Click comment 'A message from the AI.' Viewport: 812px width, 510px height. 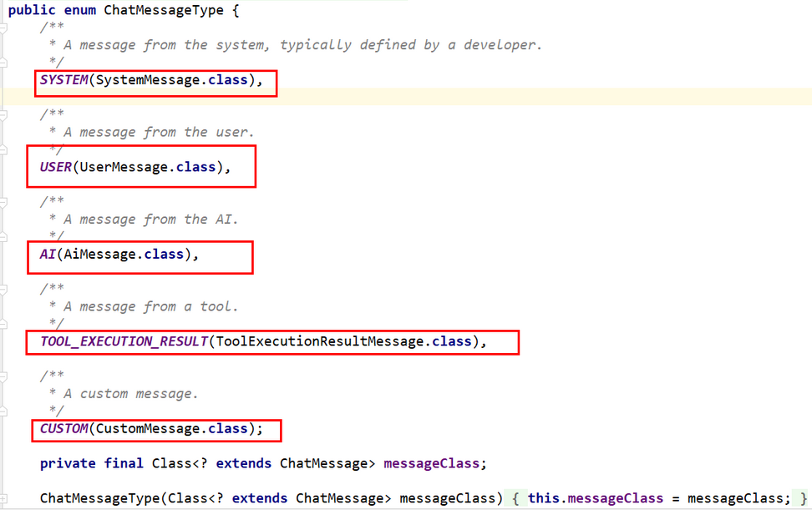(150, 220)
